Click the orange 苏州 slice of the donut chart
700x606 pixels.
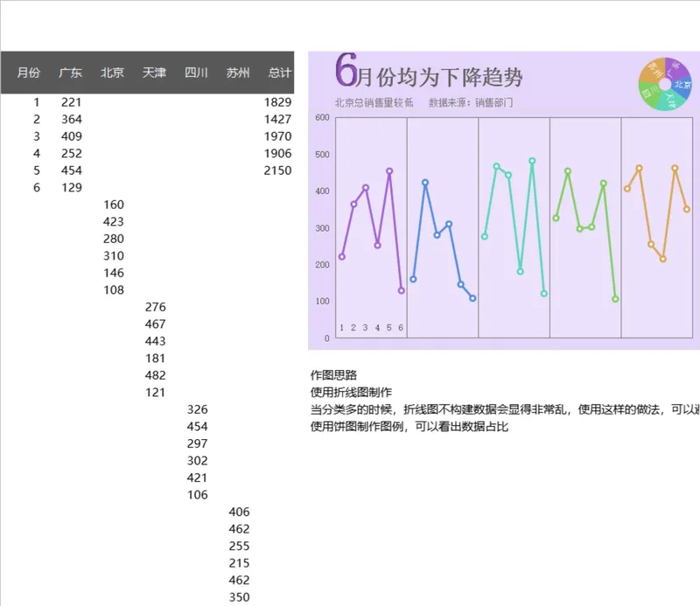(x=652, y=71)
